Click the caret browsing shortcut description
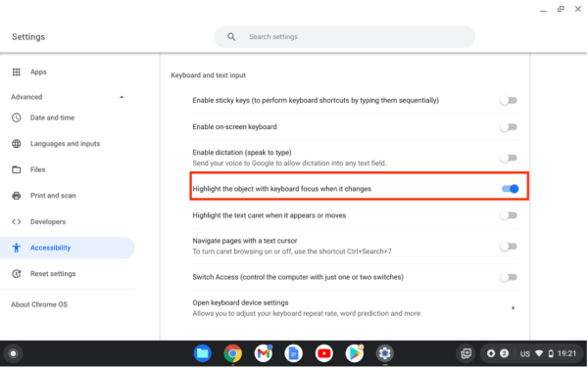This screenshot has height=368, width=588. tap(292, 252)
